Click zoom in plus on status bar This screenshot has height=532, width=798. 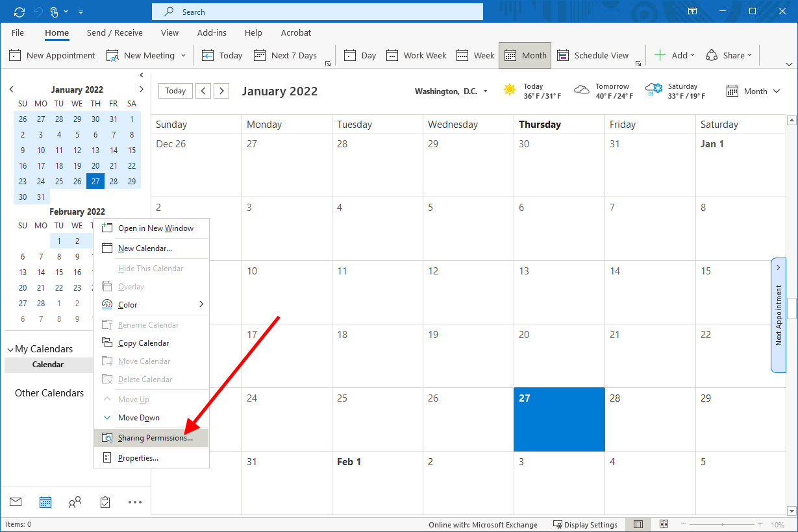tap(760, 524)
